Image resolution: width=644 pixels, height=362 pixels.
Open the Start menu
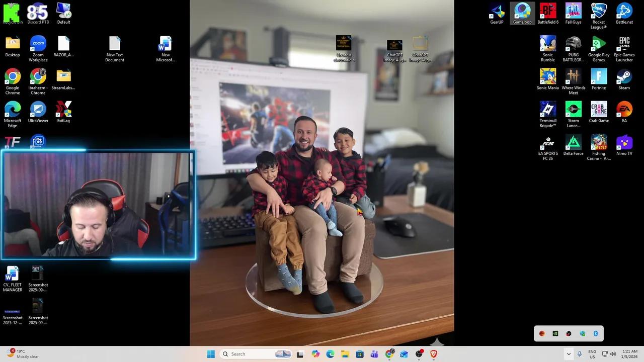coord(211,354)
